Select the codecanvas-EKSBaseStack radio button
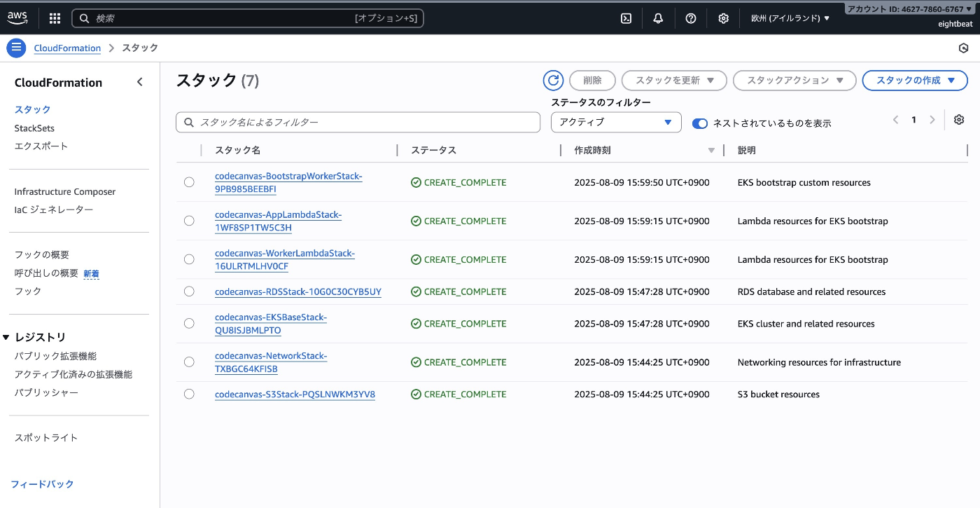 pyautogui.click(x=189, y=323)
